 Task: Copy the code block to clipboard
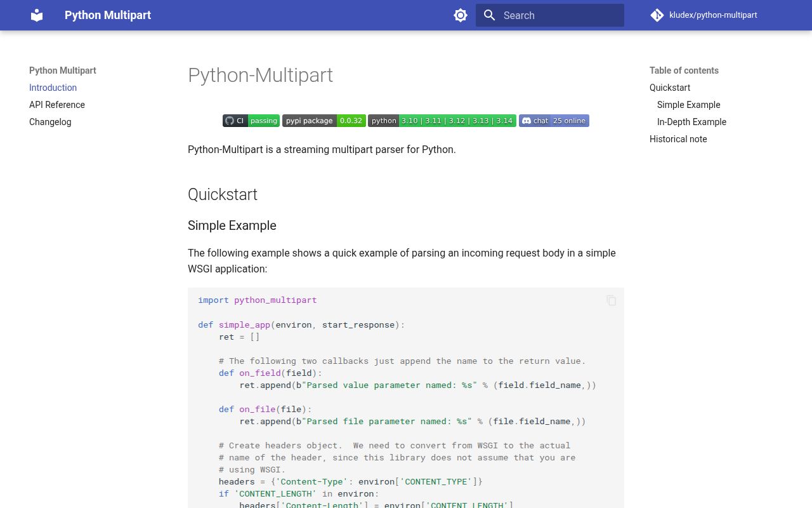point(611,300)
